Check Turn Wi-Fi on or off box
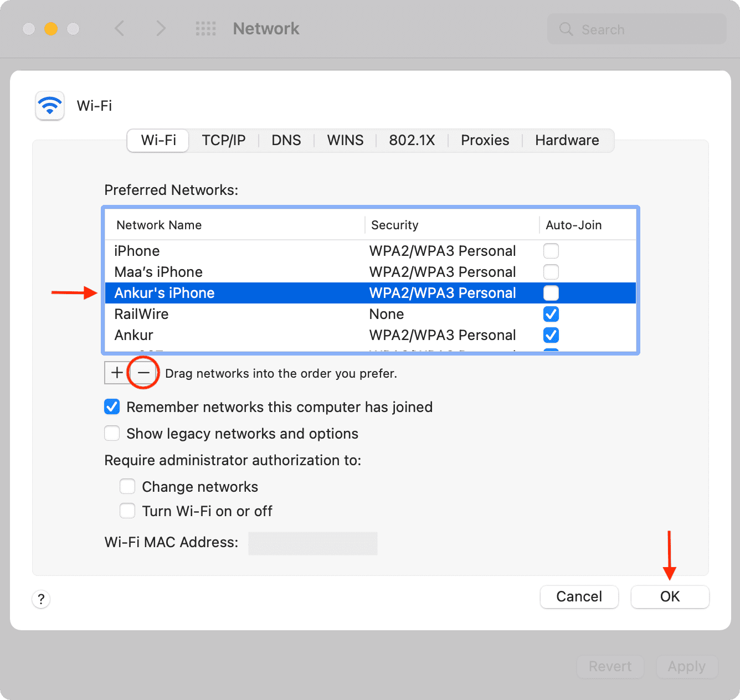This screenshot has width=740, height=700. [x=127, y=511]
